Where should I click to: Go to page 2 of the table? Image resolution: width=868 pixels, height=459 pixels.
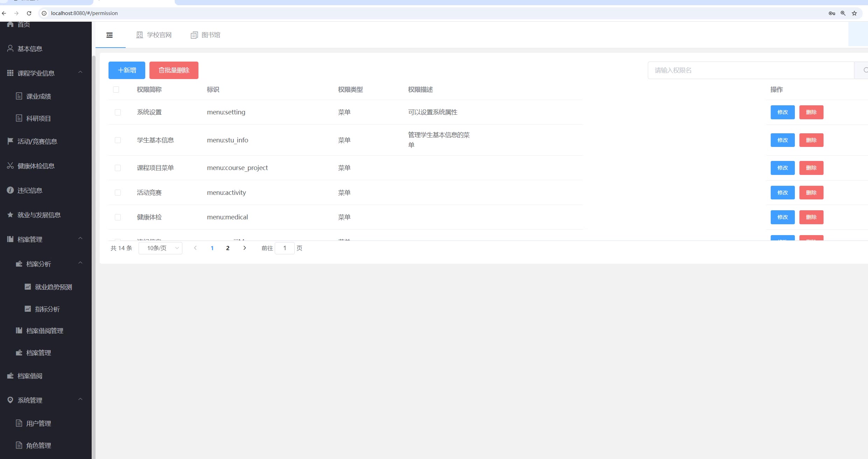[x=227, y=248]
